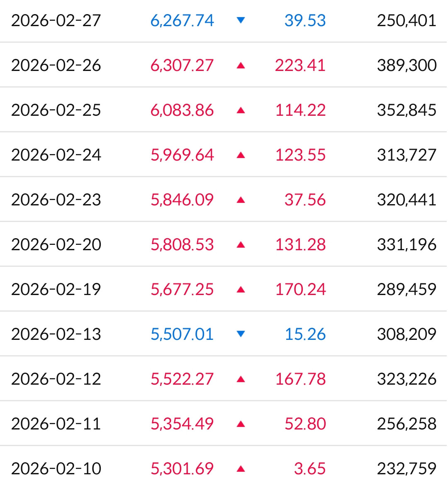Click the volume value 352,845
Screen dimensions: 448x488
tap(407, 110)
